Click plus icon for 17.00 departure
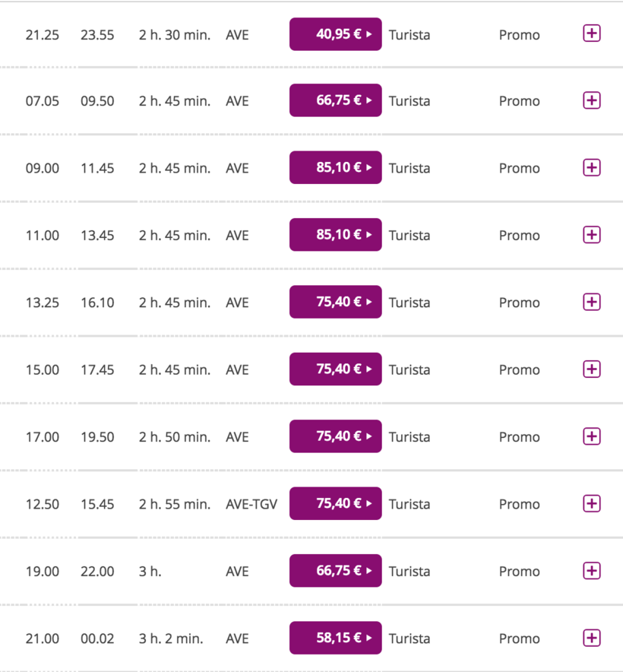Viewport: 623px width, 672px height. coord(591,436)
